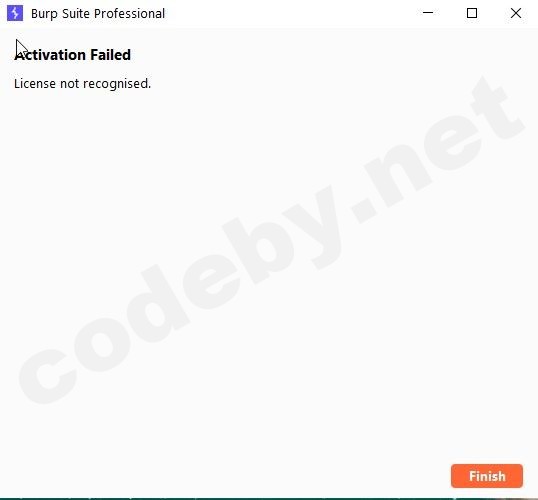Click the orange Finish button

point(487,476)
